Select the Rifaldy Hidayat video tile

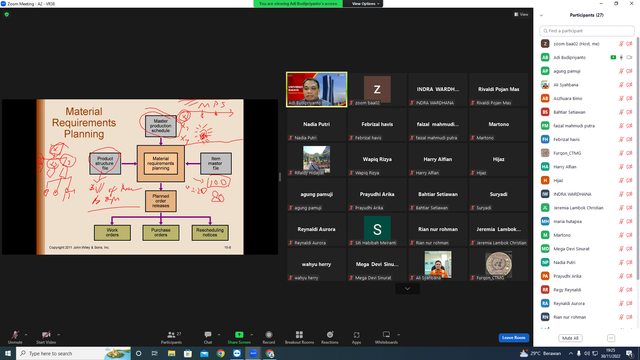(316, 159)
